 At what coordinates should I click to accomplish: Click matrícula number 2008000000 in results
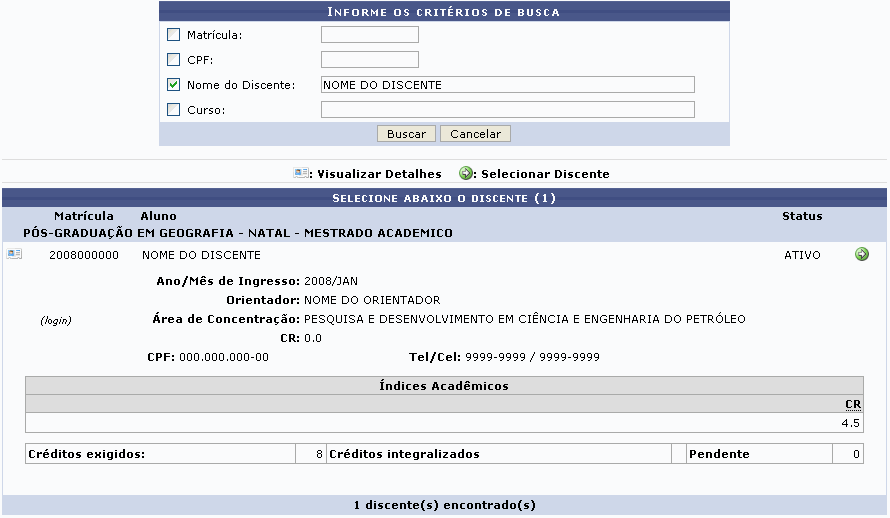(x=84, y=255)
